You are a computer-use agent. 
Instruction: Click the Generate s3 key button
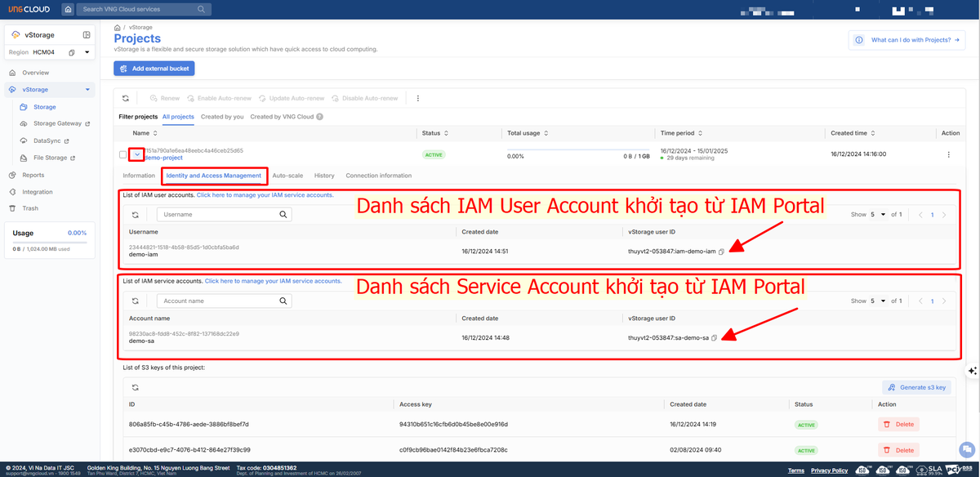click(916, 387)
